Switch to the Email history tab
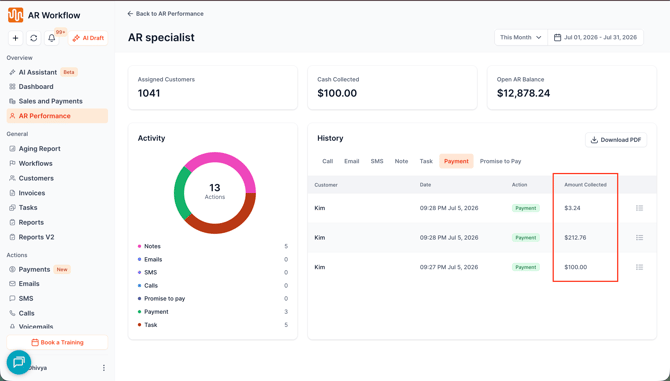This screenshot has height=381, width=670. pos(352,161)
